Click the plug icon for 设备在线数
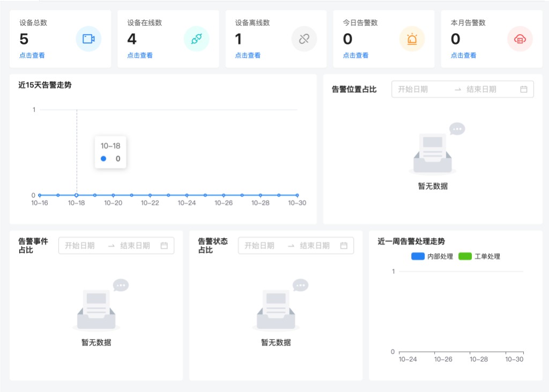 point(196,39)
